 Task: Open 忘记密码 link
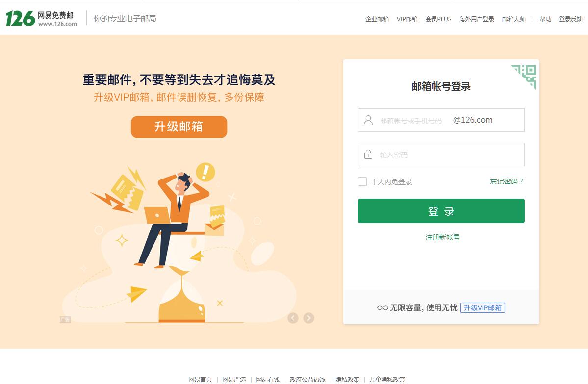coord(507,181)
